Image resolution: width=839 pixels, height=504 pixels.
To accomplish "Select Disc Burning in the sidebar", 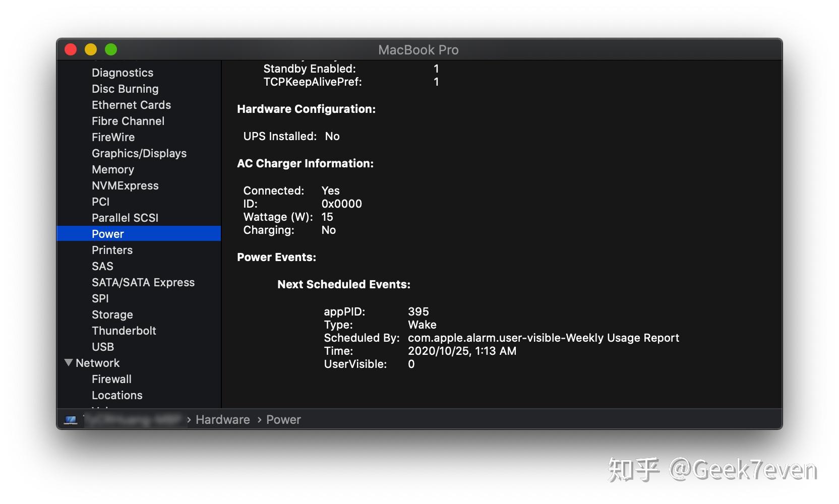I will [125, 89].
